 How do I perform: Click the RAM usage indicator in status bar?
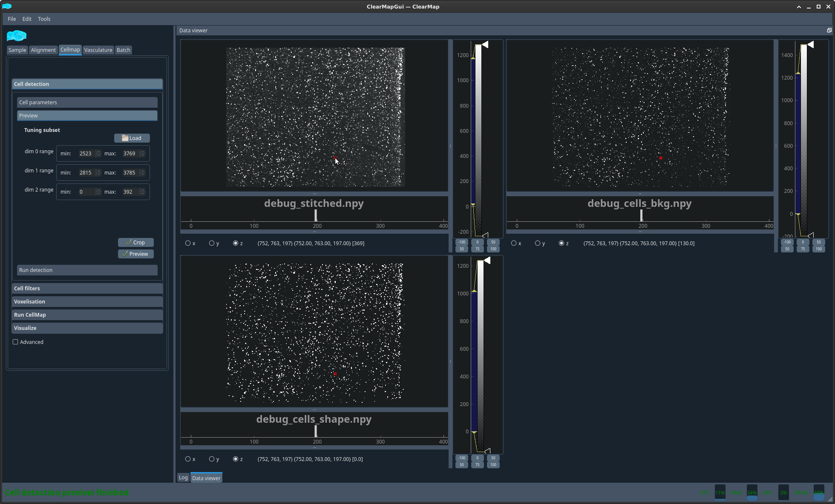pyautogui.click(x=752, y=493)
